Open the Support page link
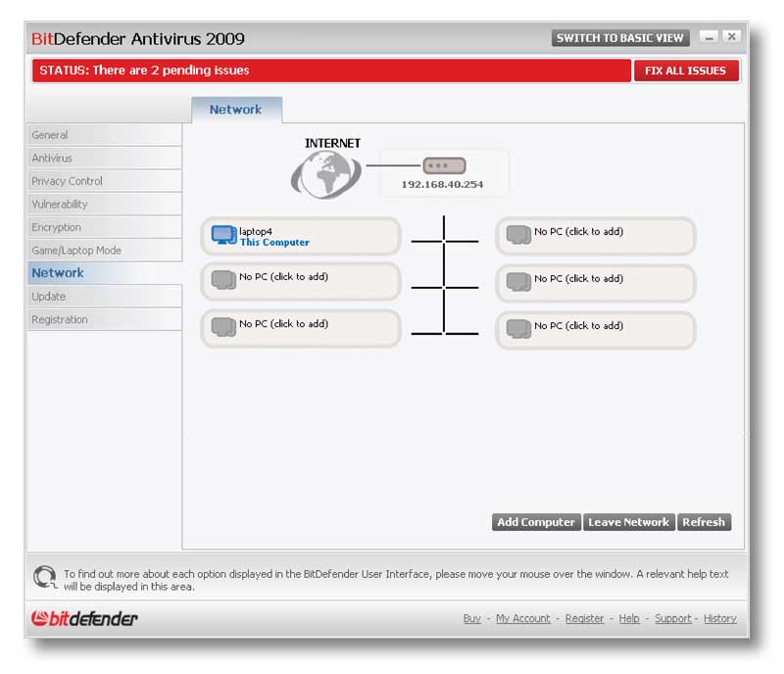 pyautogui.click(x=673, y=618)
